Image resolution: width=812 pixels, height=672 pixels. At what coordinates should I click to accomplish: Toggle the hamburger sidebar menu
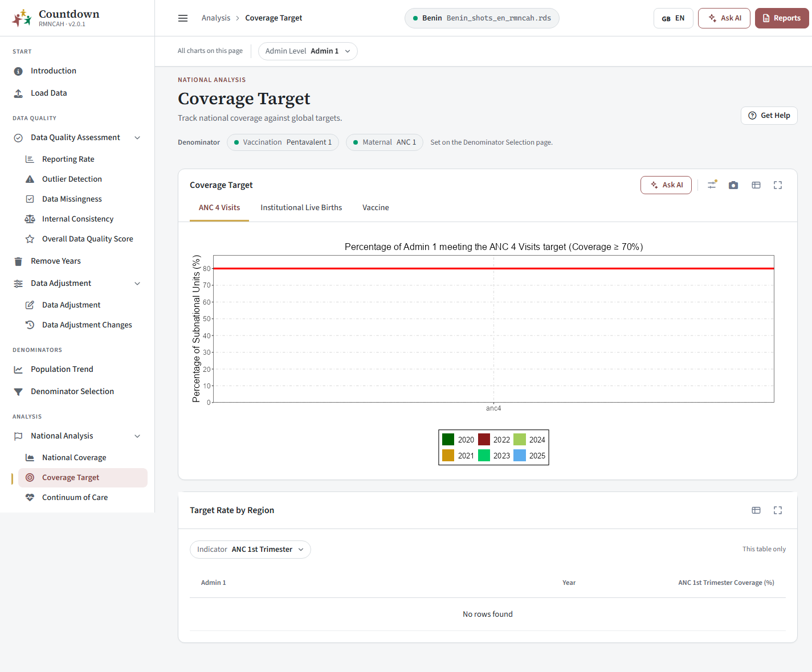tap(183, 18)
